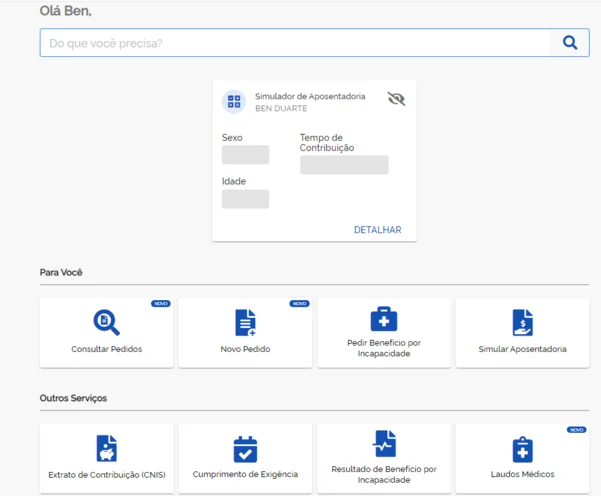Image resolution: width=601 pixels, height=496 pixels.
Task: Click the Laudos Médicos clipboard icon
Action: click(522, 449)
